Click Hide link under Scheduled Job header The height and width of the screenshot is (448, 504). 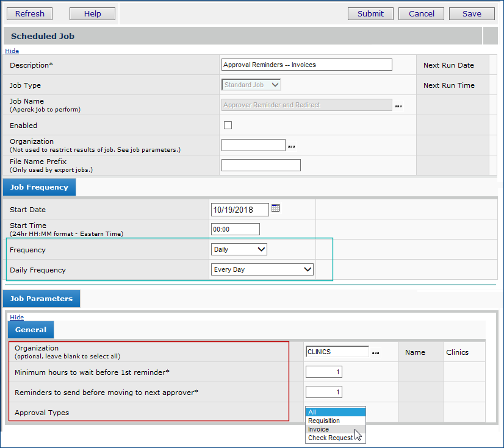12,51
